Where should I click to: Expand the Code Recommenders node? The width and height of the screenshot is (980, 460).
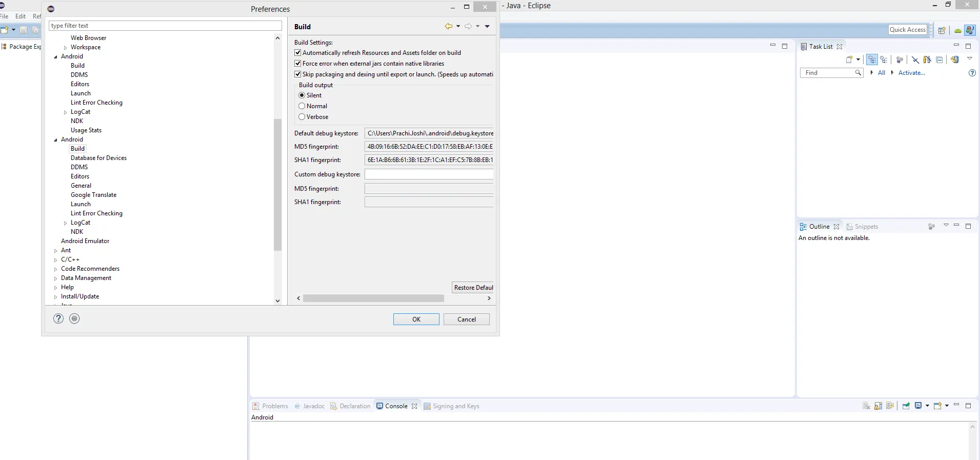pyautogui.click(x=55, y=269)
